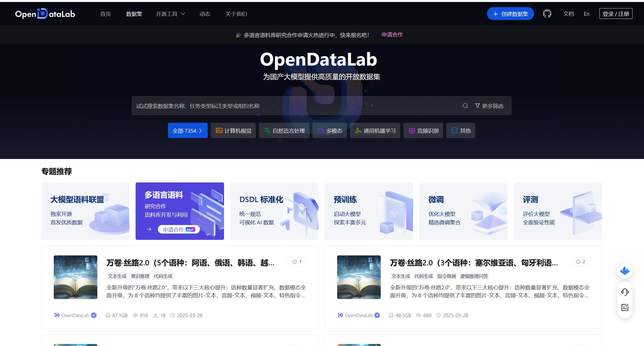Click 创建数据集 button
644x346 pixels.
(x=510, y=14)
